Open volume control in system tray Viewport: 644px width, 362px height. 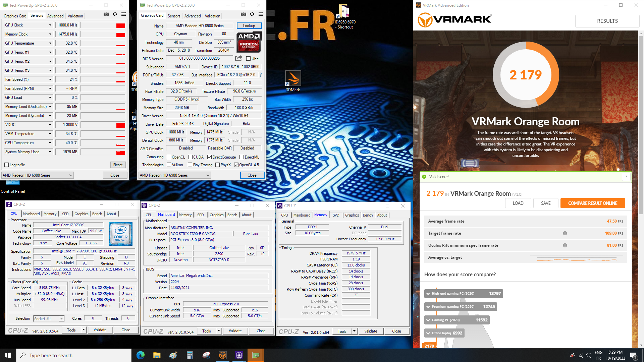click(589, 355)
